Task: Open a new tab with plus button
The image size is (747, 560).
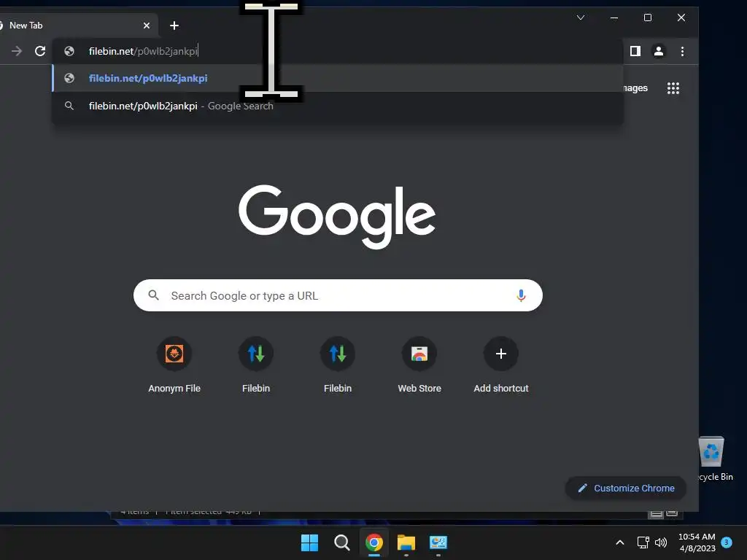Action: click(174, 26)
